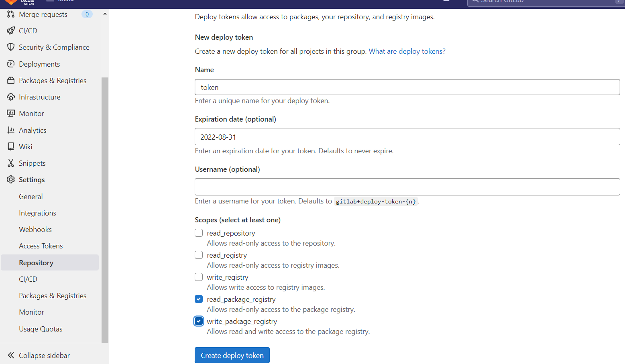The image size is (625, 364).
Task: Click the Security & Compliance shield icon
Action: pos(11,47)
